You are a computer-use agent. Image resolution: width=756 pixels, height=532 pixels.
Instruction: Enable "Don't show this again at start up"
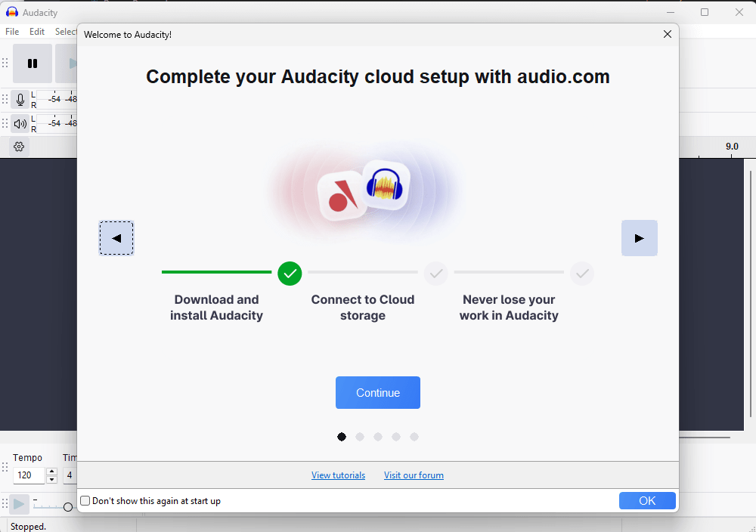85,501
